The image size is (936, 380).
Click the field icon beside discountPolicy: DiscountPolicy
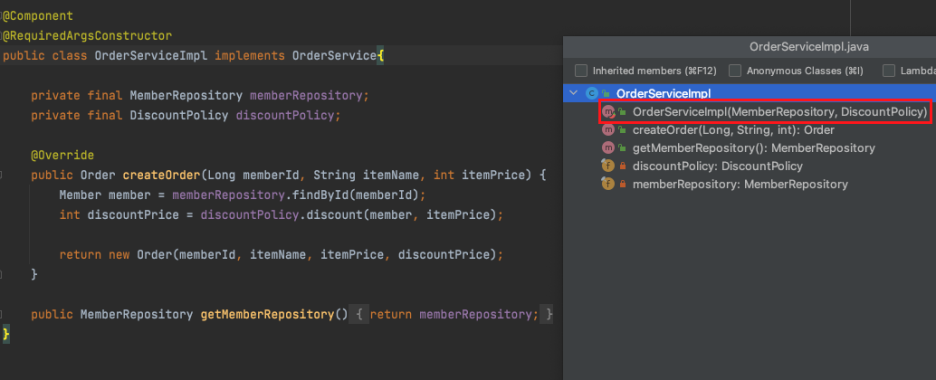[608, 166]
